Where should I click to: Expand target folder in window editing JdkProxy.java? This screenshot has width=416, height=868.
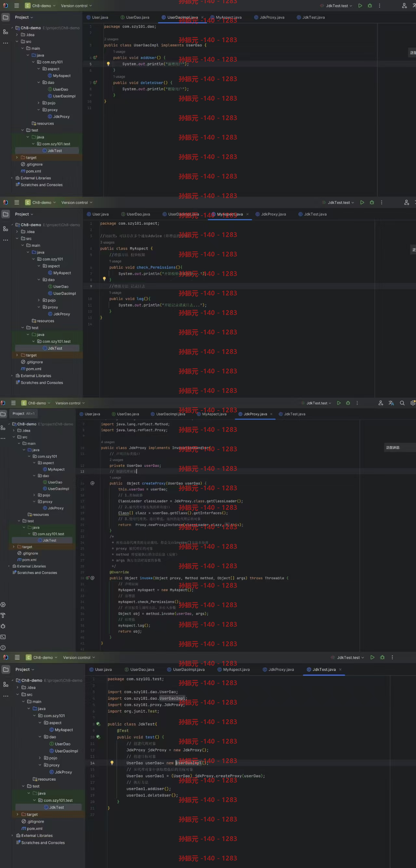[13, 547]
